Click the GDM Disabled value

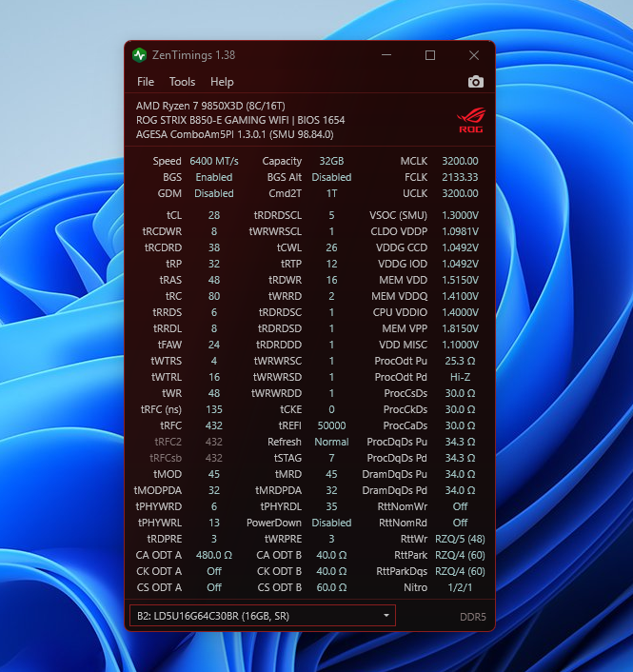click(214, 194)
